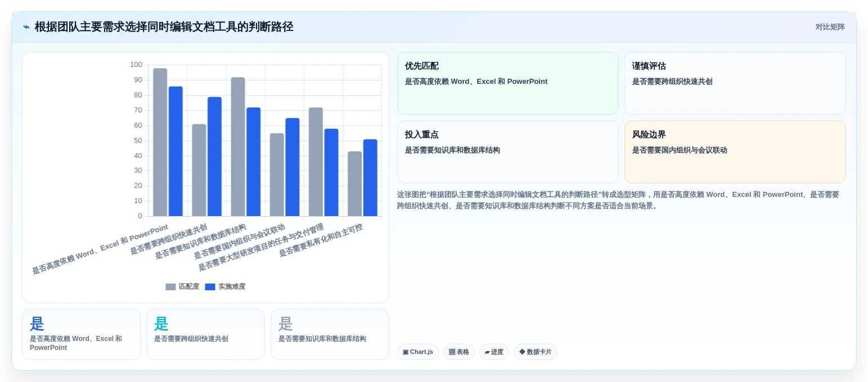The image size is (868, 382).
Task: Open the 优先匹配 matrix card
Action: (x=508, y=83)
